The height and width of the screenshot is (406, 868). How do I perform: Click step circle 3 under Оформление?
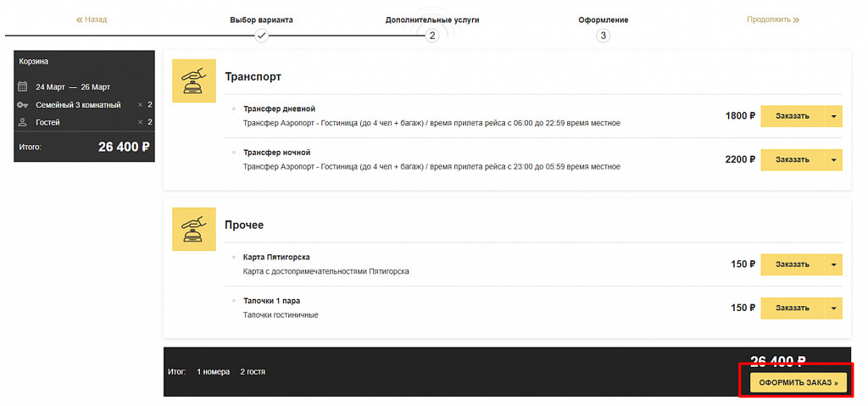pyautogui.click(x=604, y=36)
